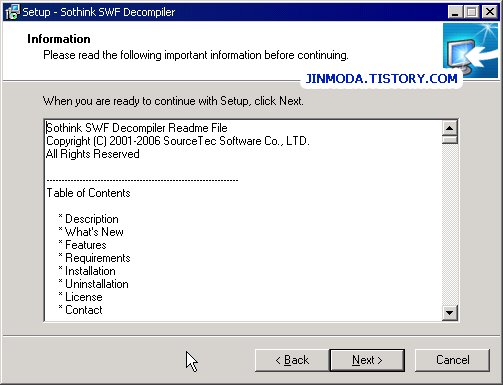Click the 'All Rights Reserved' line

point(93,154)
